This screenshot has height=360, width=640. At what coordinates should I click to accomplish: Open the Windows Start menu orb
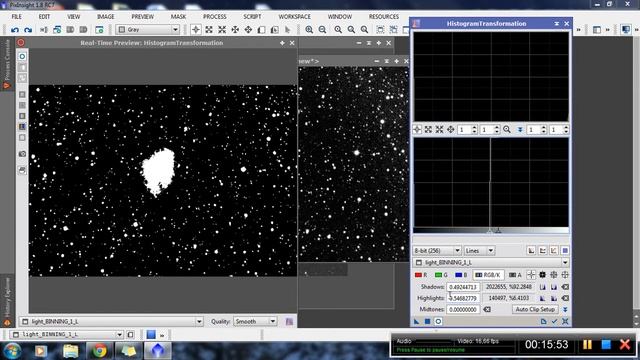12,351
